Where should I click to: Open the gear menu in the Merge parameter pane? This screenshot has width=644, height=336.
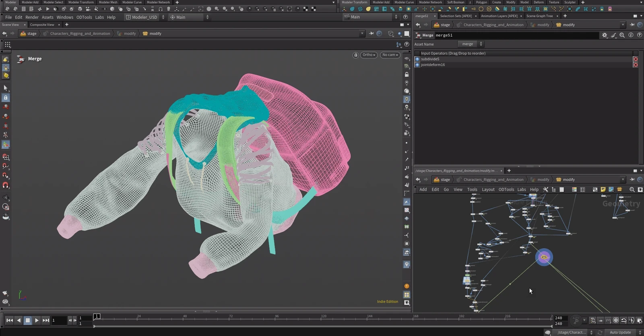click(x=605, y=35)
